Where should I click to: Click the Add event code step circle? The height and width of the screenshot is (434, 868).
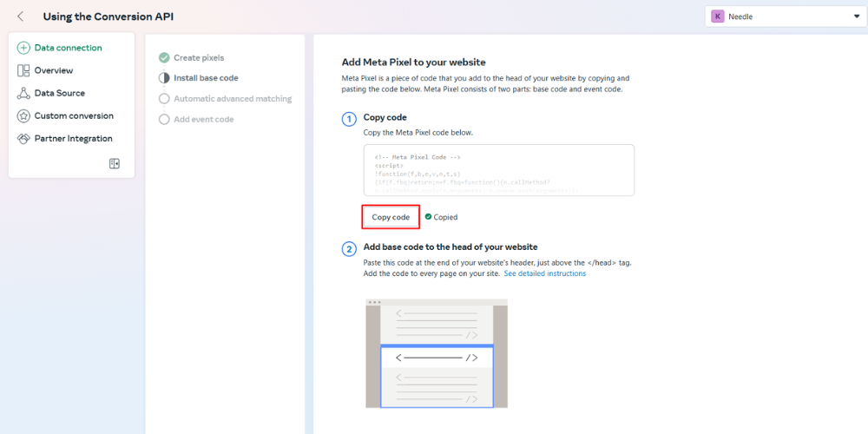point(164,119)
